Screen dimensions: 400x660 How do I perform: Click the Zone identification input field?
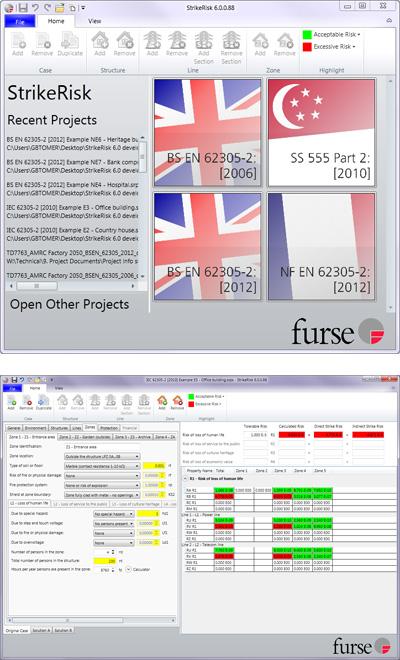tap(102, 447)
